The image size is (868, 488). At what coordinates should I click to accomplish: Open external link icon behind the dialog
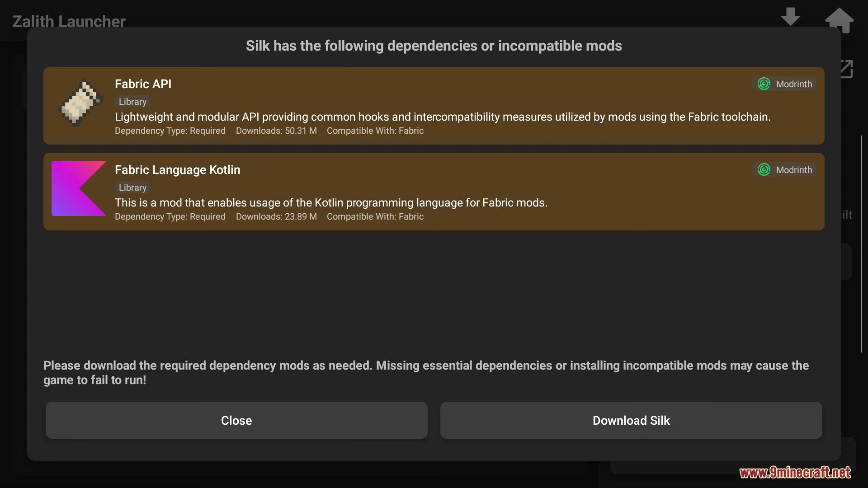[846, 69]
